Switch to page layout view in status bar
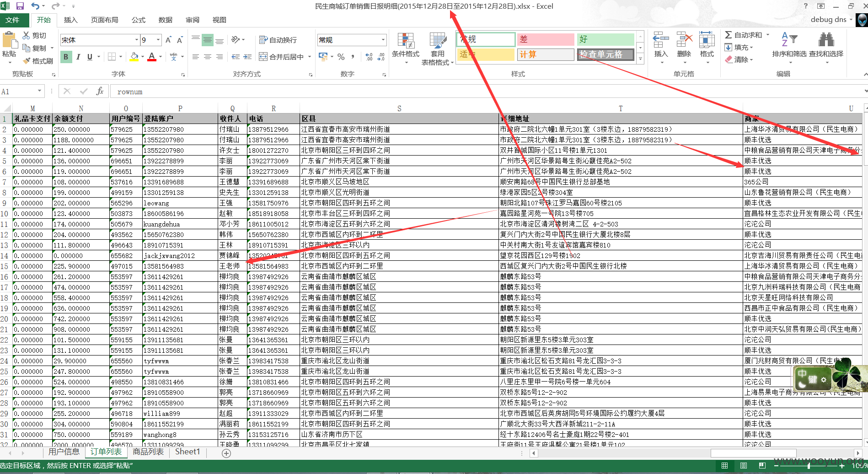868x474 pixels. pyautogui.click(x=744, y=465)
